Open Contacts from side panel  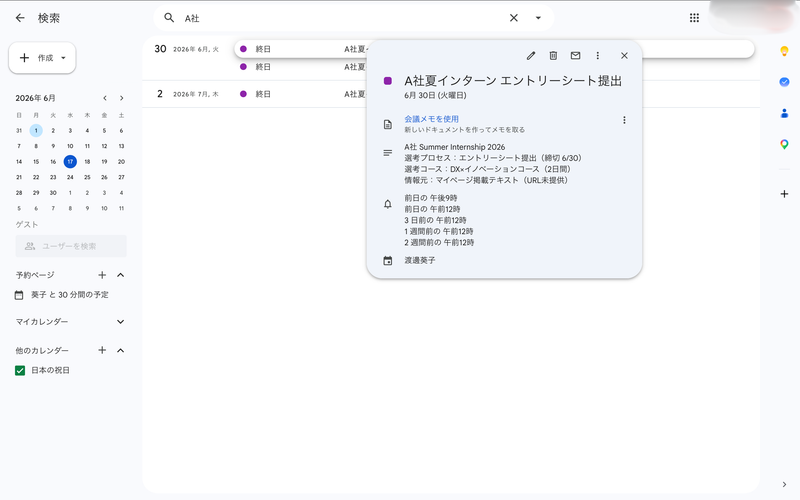tap(784, 113)
